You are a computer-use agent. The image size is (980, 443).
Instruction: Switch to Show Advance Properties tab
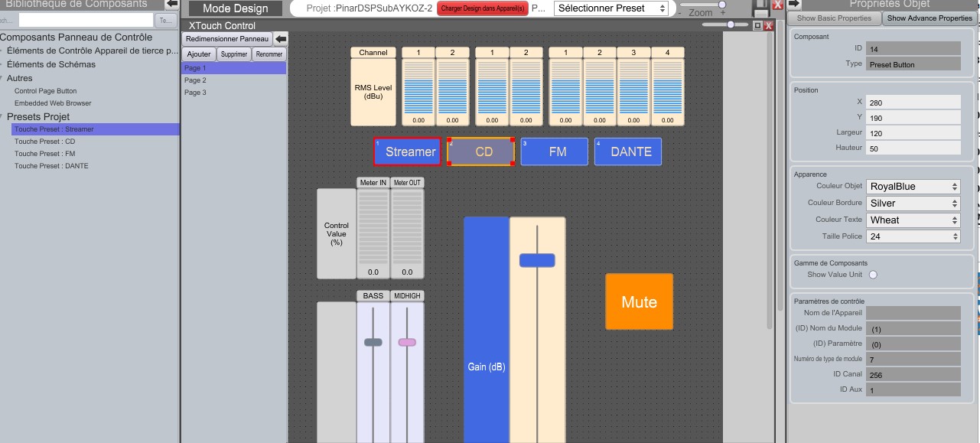pyautogui.click(x=929, y=18)
